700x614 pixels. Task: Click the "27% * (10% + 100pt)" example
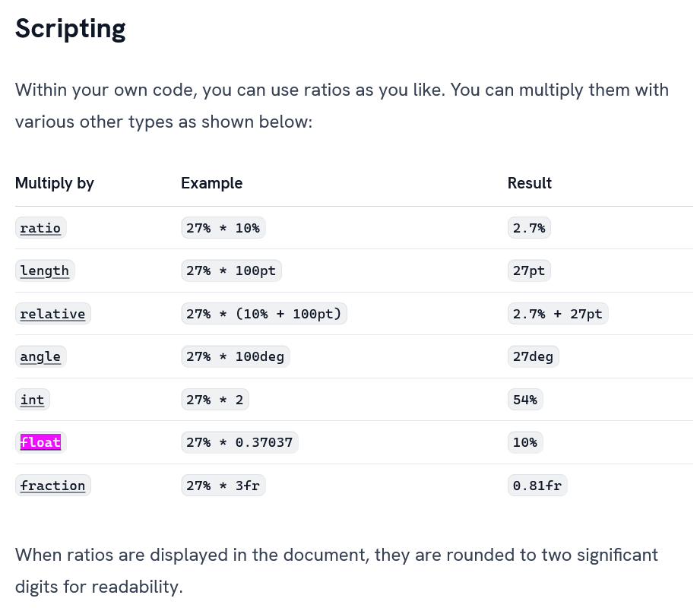point(264,314)
